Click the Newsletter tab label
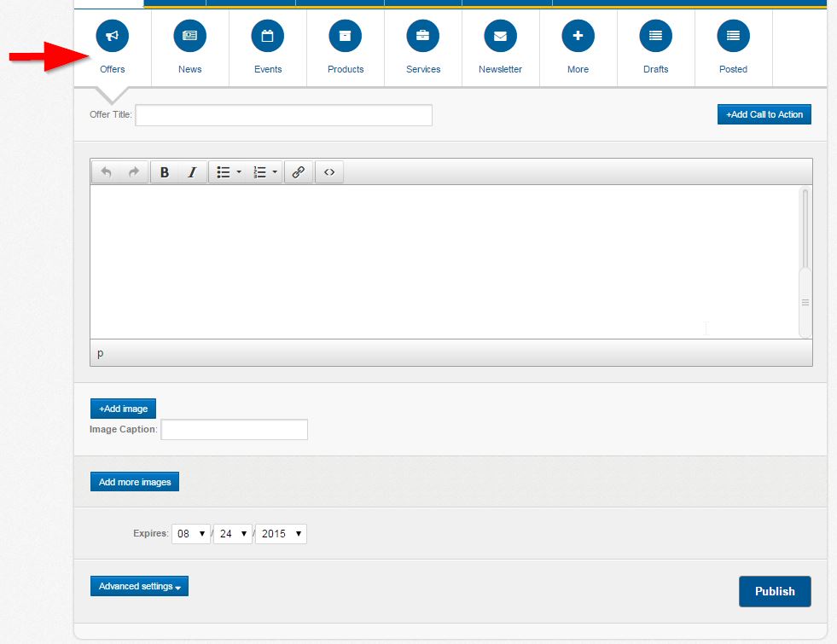Viewport: 837px width, 644px height. pyautogui.click(x=500, y=69)
